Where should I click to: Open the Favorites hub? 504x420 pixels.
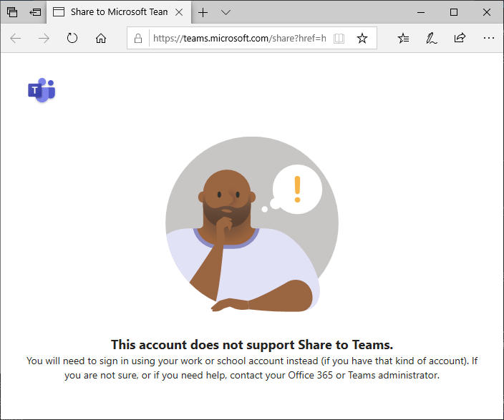coord(403,38)
